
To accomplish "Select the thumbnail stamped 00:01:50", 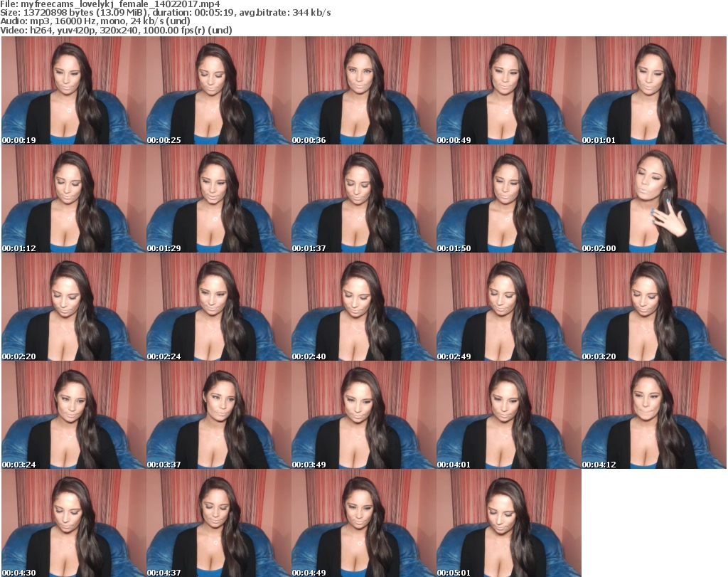I will click(508, 198).
